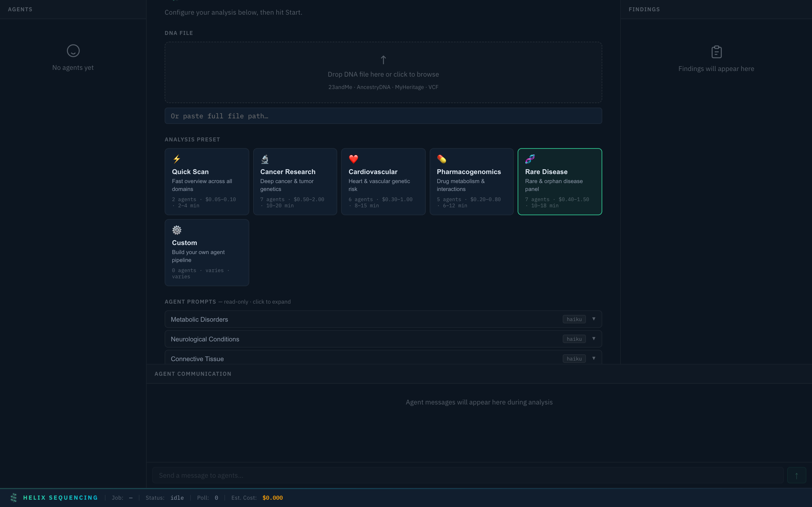Click the Pharmacogenomics pill icon
This screenshot has width=812, height=507.
coord(442,159)
